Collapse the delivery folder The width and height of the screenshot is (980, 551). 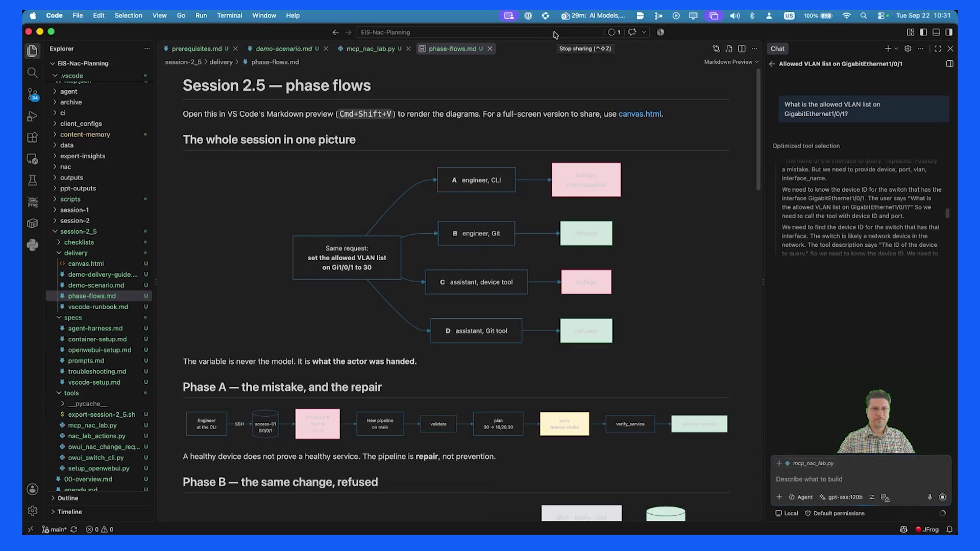tap(76, 253)
